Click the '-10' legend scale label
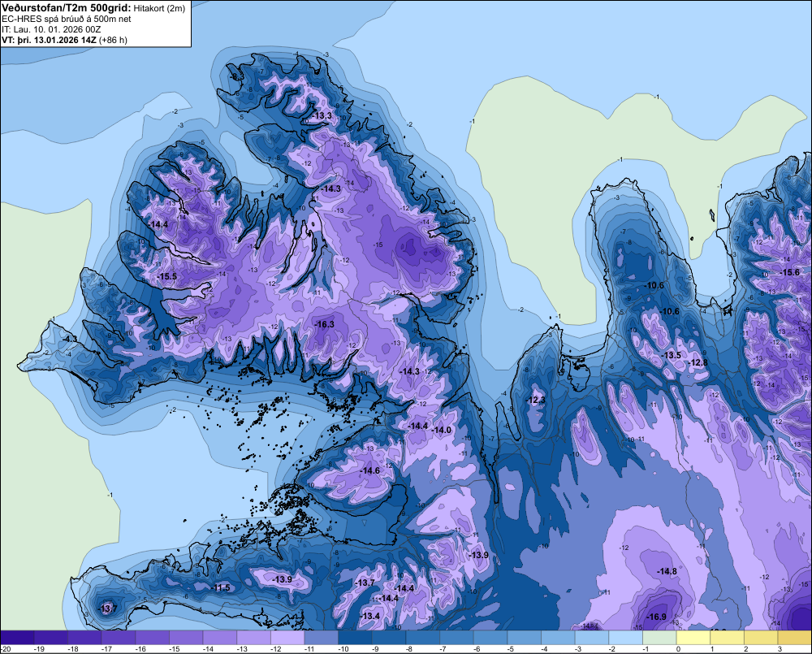Image resolution: width=812 pixels, height=654 pixels. tap(343, 649)
